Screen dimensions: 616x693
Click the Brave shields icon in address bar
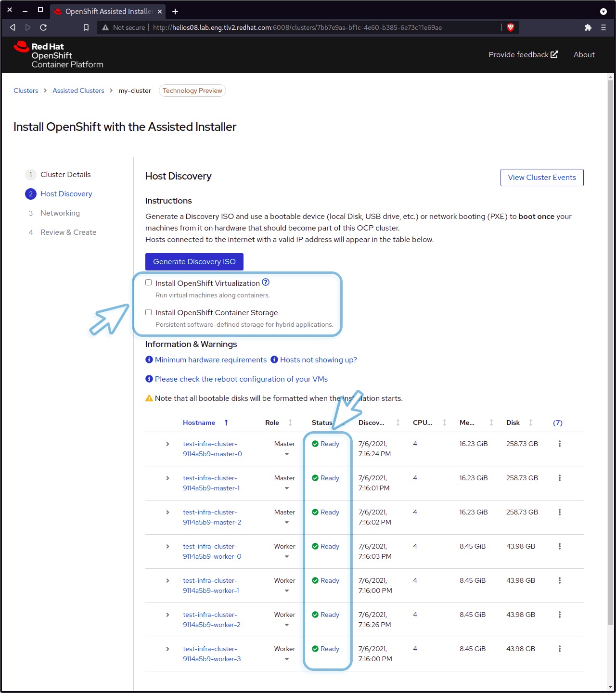(x=511, y=27)
